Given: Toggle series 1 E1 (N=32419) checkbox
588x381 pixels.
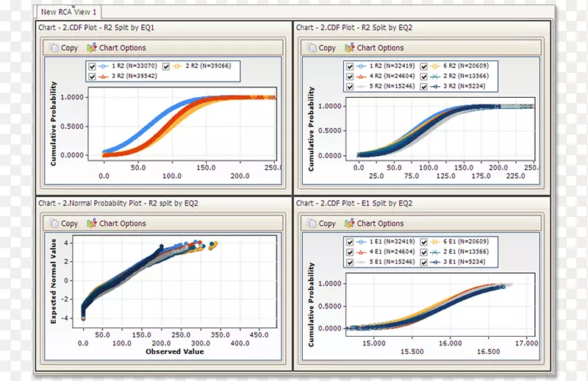Looking at the screenshot, I should pos(350,242).
